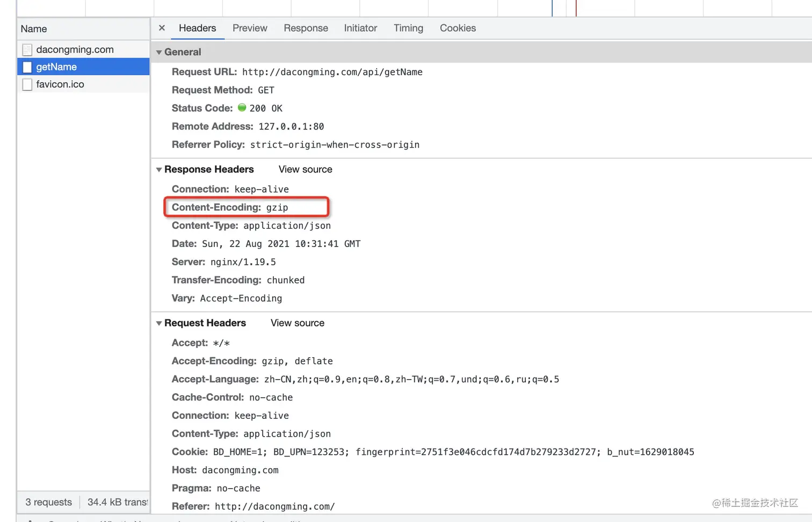The image size is (812, 522).
Task: Select the favicon.ico request
Action: click(x=83, y=84)
